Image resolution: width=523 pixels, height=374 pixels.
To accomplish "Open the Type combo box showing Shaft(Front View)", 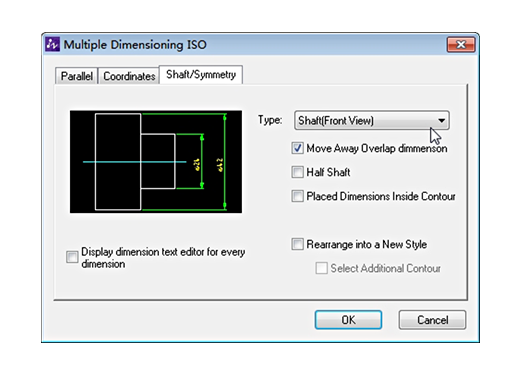I will (372, 120).
